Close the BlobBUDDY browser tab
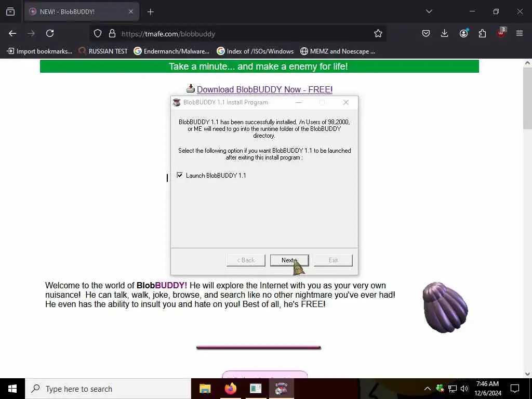 pyautogui.click(x=130, y=12)
